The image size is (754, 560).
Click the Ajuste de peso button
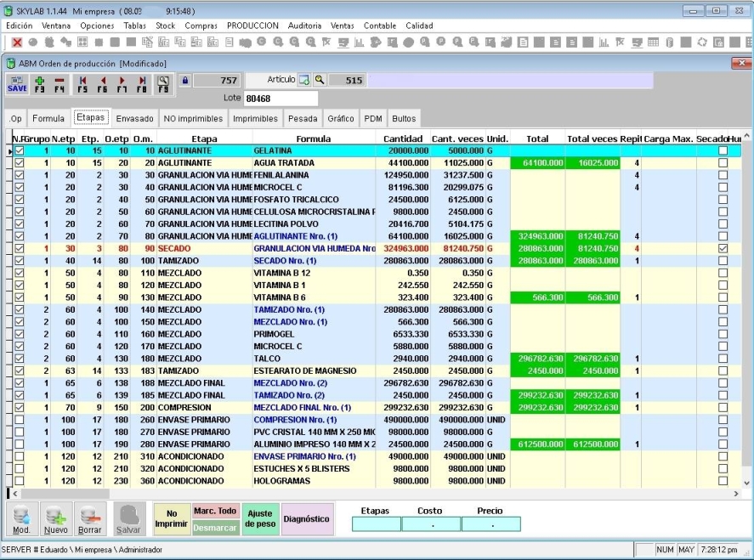click(x=260, y=518)
